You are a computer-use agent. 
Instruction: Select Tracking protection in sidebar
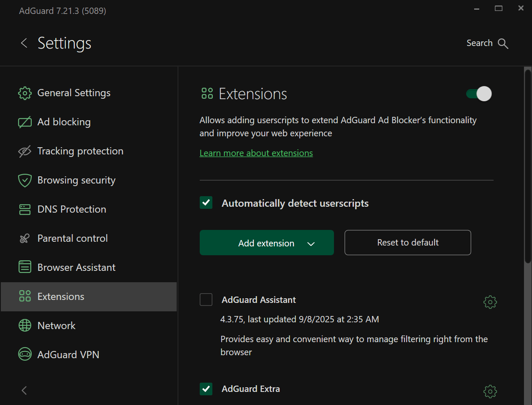coord(89,151)
